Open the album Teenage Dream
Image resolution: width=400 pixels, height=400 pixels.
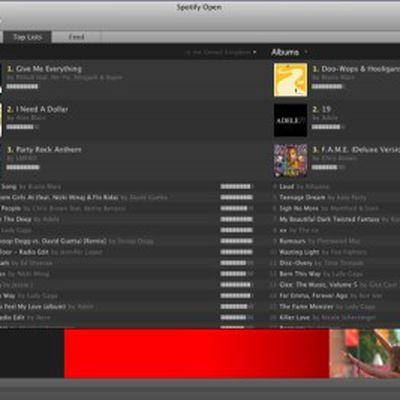pos(302,198)
